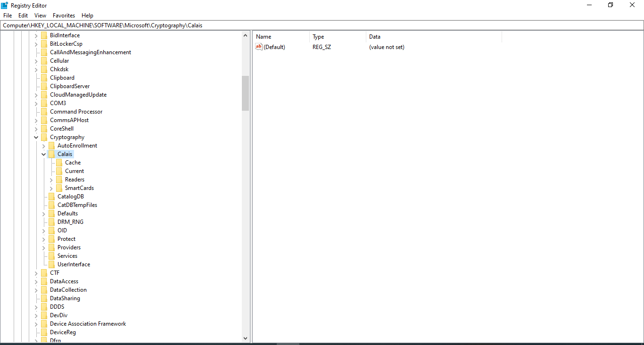
Task: Click the Services folder icon
Action: (52, 256)
